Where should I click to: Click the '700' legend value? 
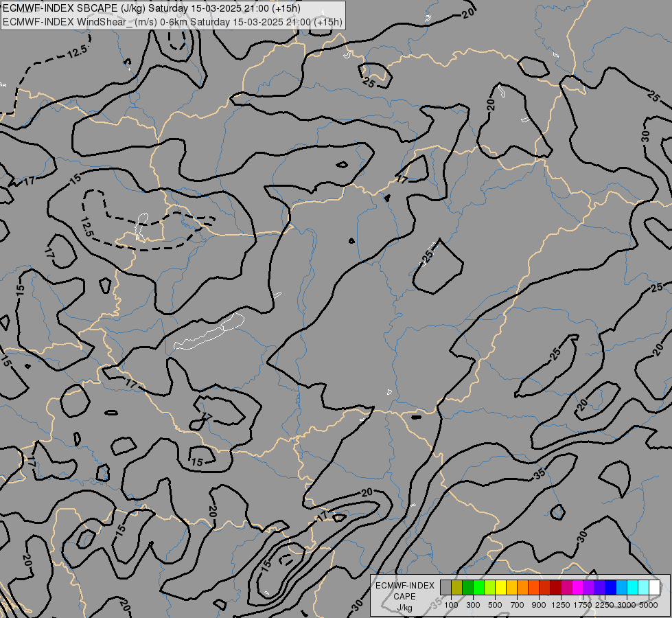518,605
